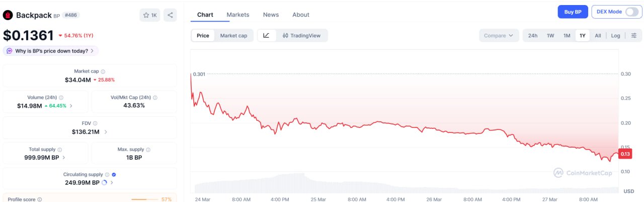
Task: Toggle the DEX Mode switch
Action: click(631, 12)
